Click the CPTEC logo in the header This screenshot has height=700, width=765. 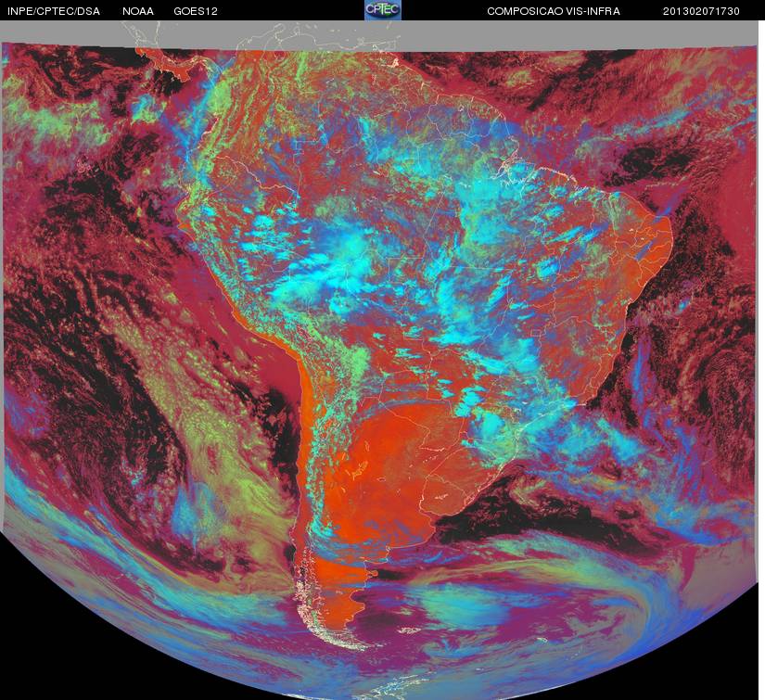[383, 10]
